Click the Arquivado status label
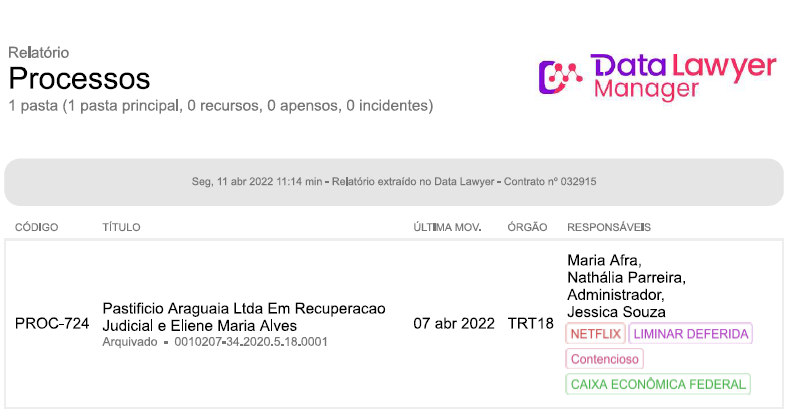Screen dimensions: 795x413 [x=131, y=342]
